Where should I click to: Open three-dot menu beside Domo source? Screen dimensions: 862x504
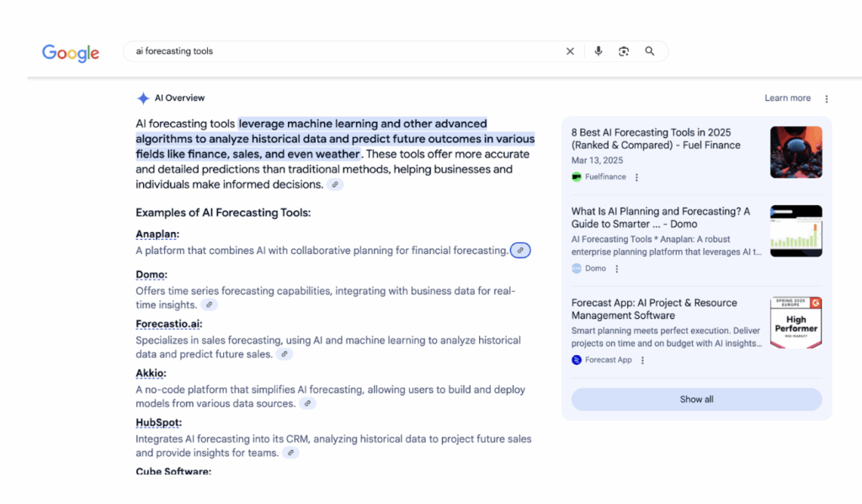click(617, 269)
